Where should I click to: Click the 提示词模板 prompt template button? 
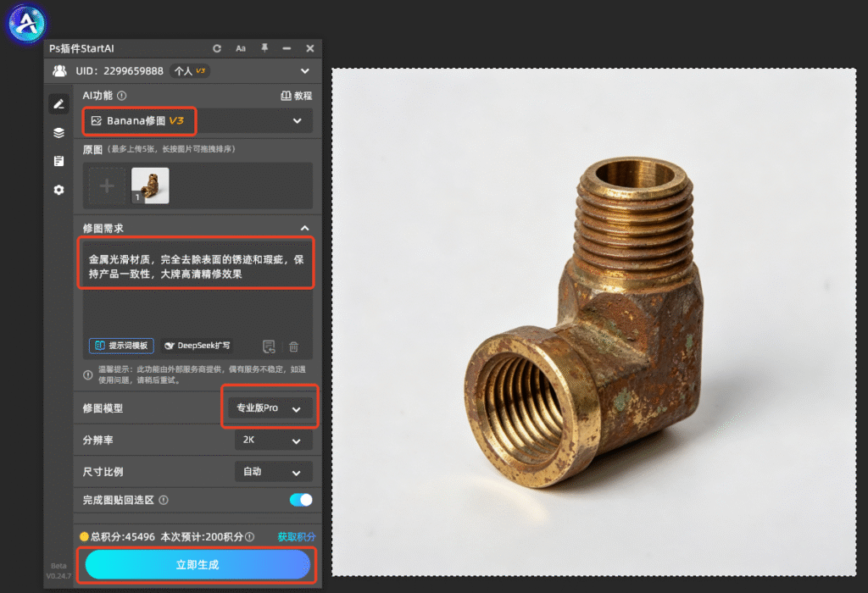click(121, 346)
